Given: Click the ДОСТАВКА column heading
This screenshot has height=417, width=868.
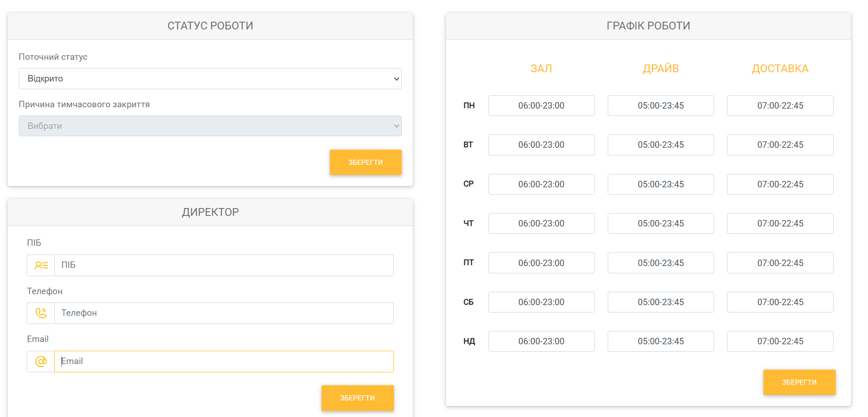Looking at the screenshot, I should coord(780,69).
